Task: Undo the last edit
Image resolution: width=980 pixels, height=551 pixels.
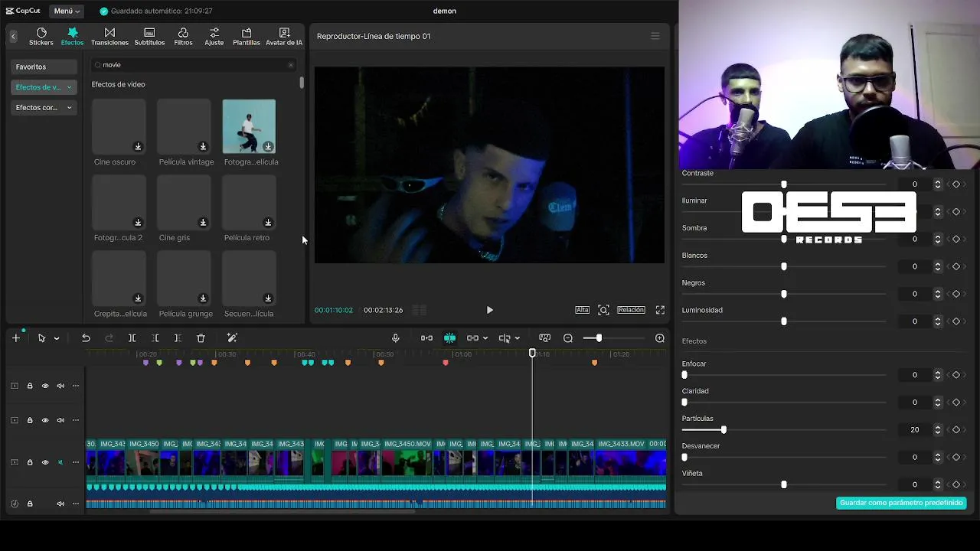Action: pyautogui.click(x=86, y=338)
